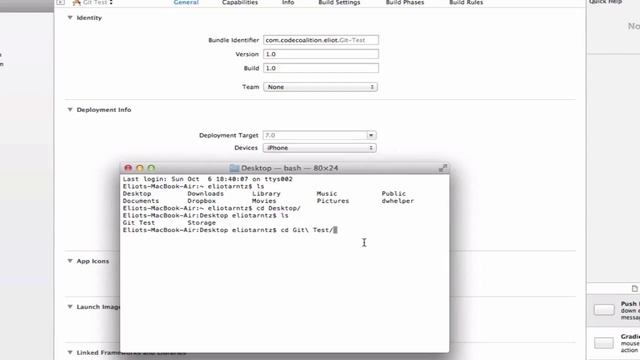Open the Build Settings tab

(339, 2)
